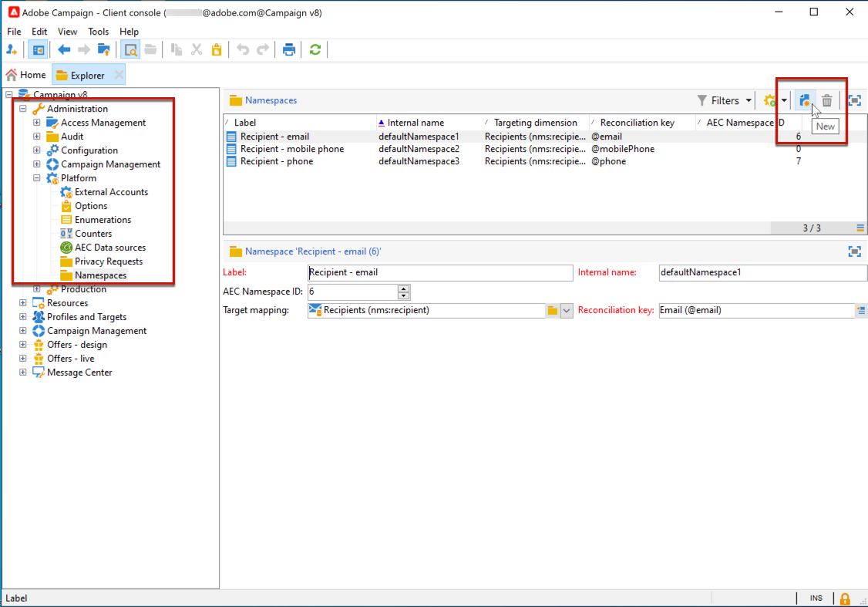Open the File menu
This screenshot has height=607, width=868.
coord(14,32)
